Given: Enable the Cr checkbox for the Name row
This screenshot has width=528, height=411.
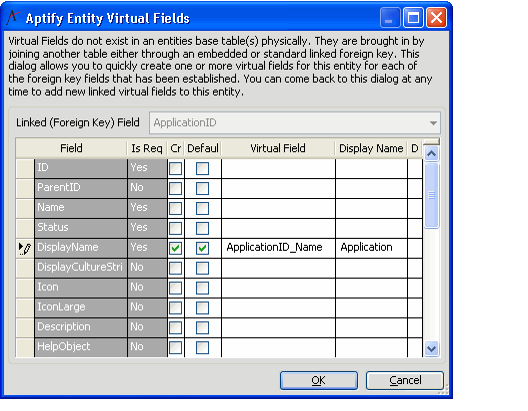Looking at the screenshot, I should pyautogui.click(x=175, y=208).
